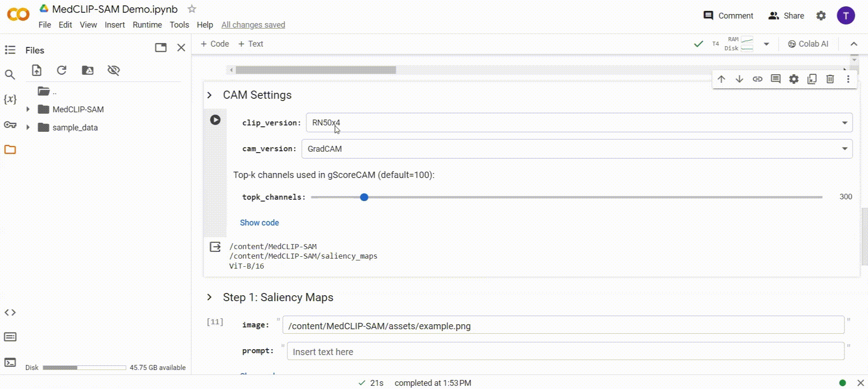Click the Comment button
The image size is (868, 389).
tap(728, 15)
